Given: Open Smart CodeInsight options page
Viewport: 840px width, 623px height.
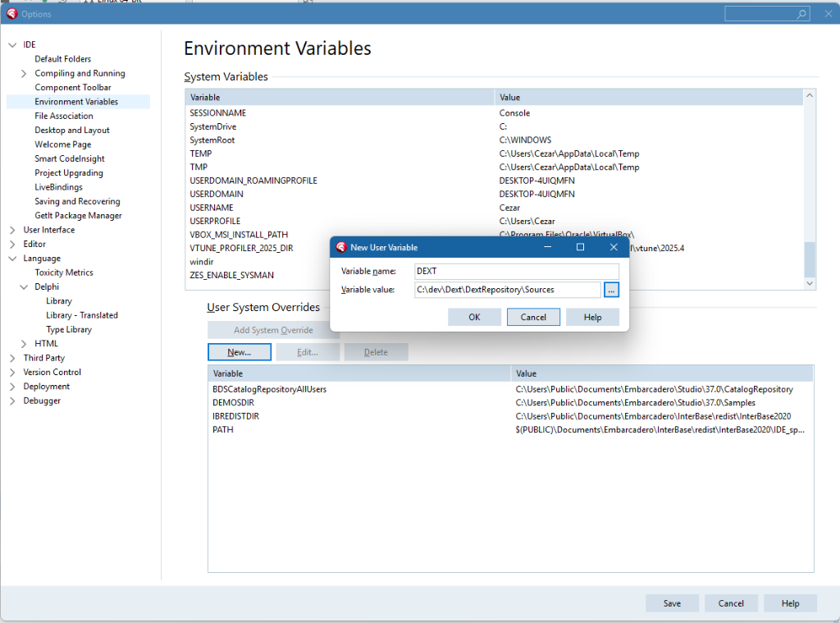Looking at the screenshot, I should tap(70, 158).
